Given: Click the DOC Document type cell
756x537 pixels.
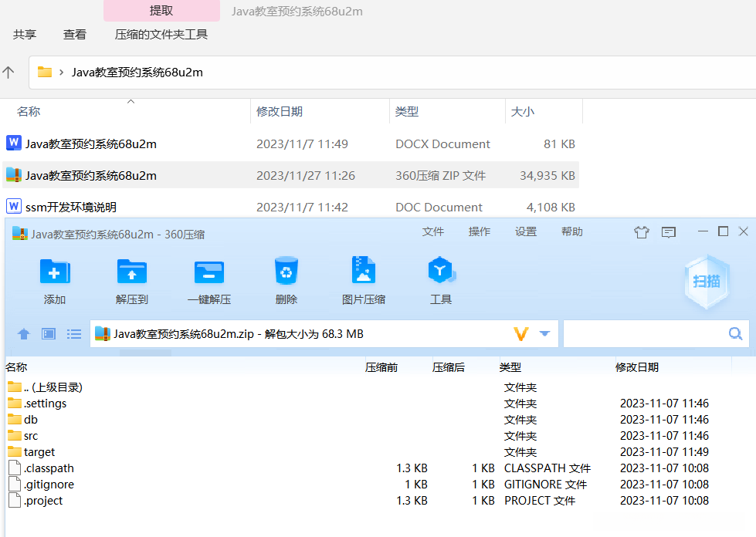Looking at the screenshot, I should pos(439,207).
